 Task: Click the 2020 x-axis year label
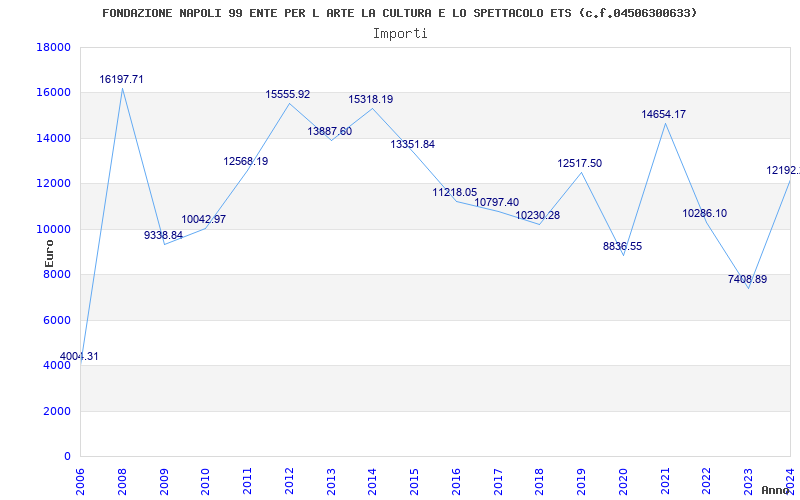pos(623,482)
